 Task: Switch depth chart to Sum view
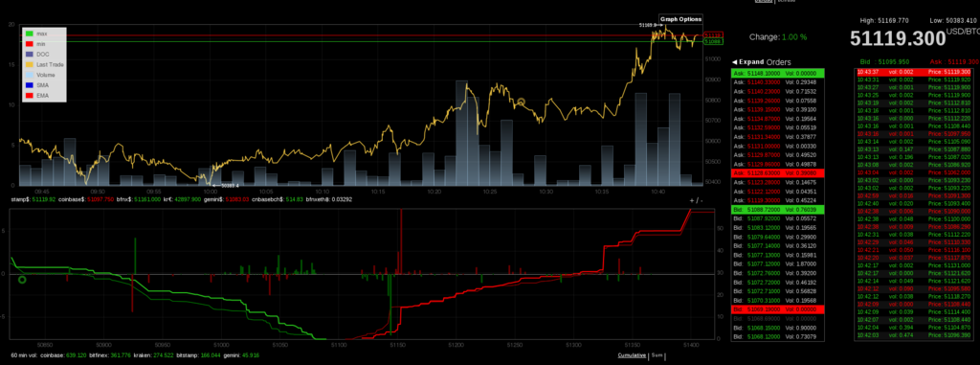[x=657, y=355]
